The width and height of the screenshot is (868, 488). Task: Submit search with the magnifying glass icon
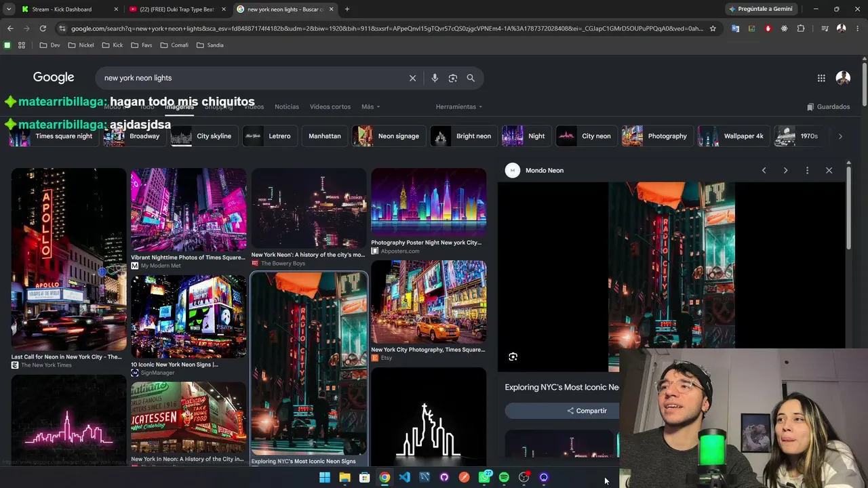pyautogui.click(x=471, y=78)
